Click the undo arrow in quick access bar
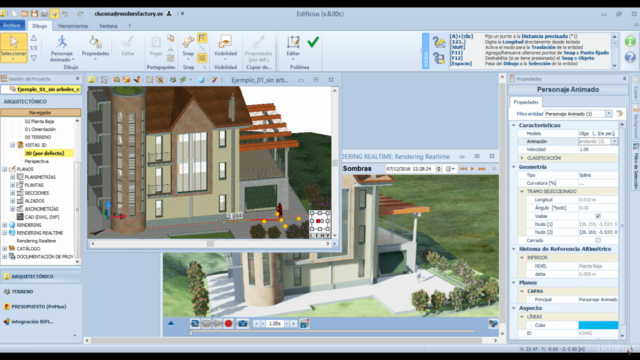This screenshot has width=640, height=360. 65,13
